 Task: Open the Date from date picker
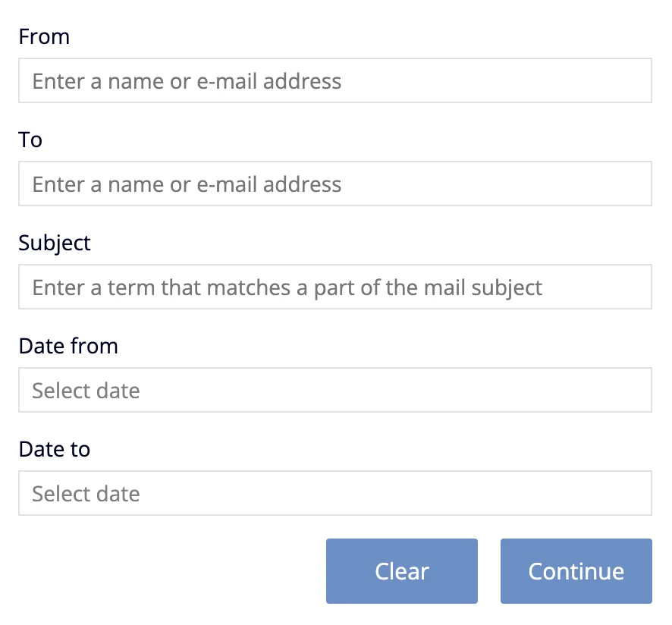334,390
